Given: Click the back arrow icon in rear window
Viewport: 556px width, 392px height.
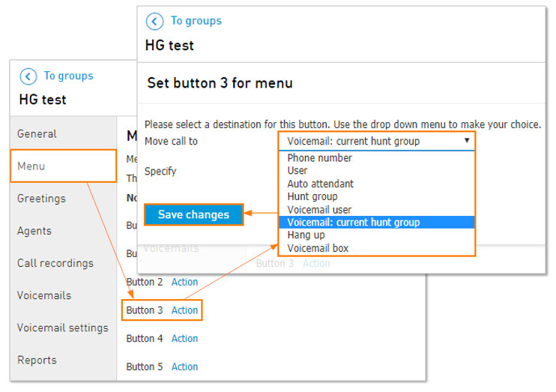Looking at the screenshot, I should pos(28,76).
